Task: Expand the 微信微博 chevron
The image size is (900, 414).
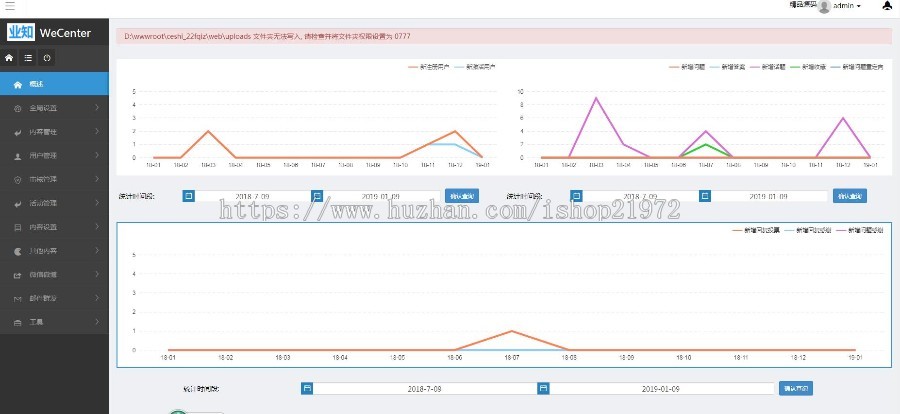Action: pos(97,275)
